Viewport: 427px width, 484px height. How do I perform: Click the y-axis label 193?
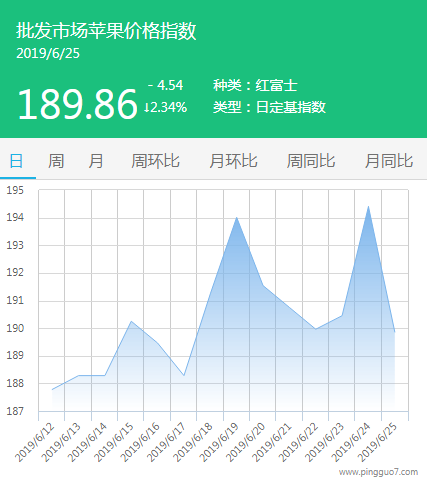(15, 245)
